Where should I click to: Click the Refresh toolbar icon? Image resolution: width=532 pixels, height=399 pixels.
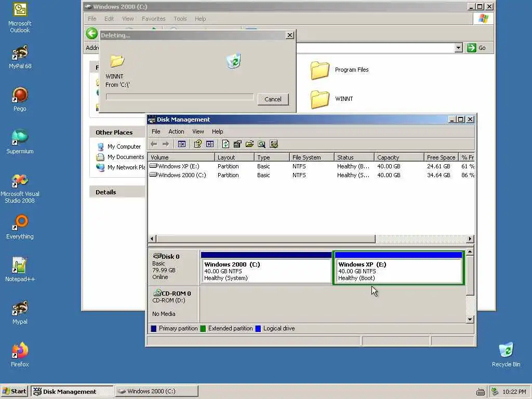(225, 144)
